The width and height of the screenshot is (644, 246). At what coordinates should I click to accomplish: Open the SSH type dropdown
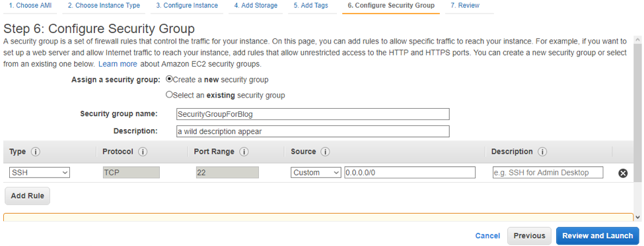pos(40,173)
